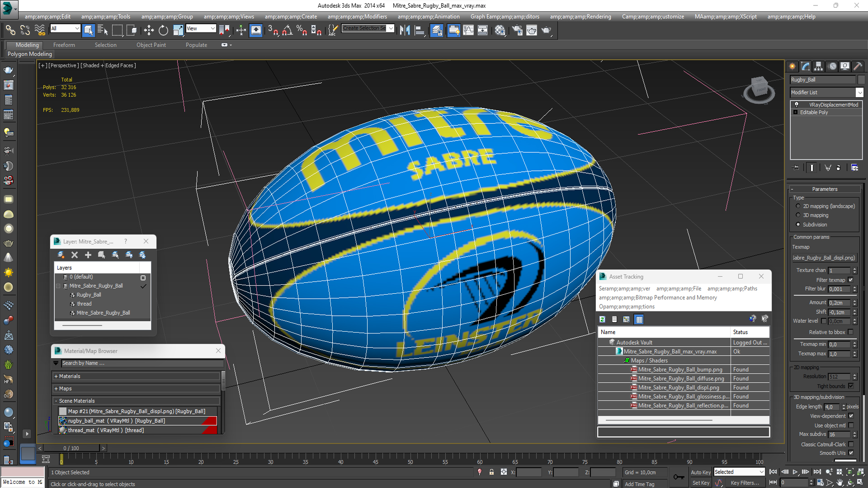The width and height of the screenshot is (868, 488).
Task: Open the Utilities command panel tab
Action: (858, 66)
